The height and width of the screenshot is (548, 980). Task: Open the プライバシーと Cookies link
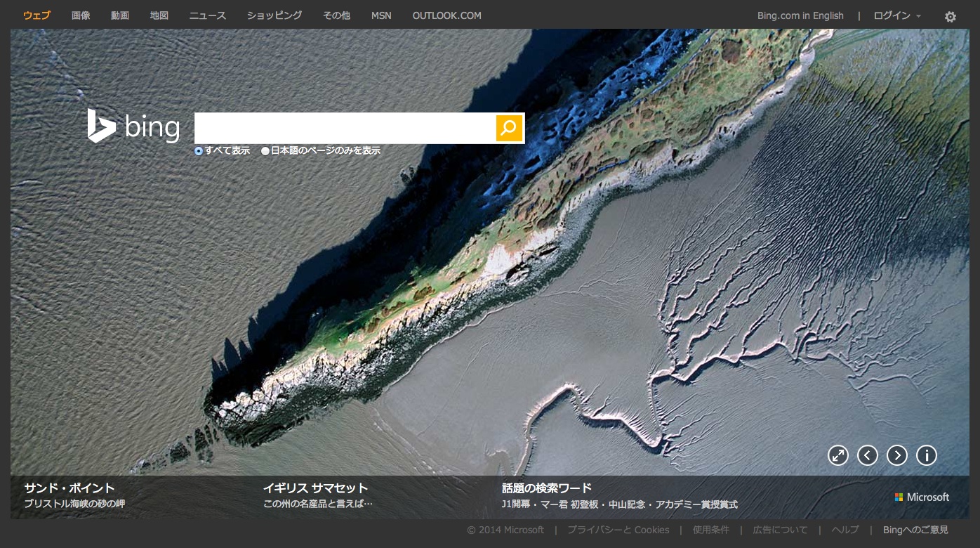618,530
